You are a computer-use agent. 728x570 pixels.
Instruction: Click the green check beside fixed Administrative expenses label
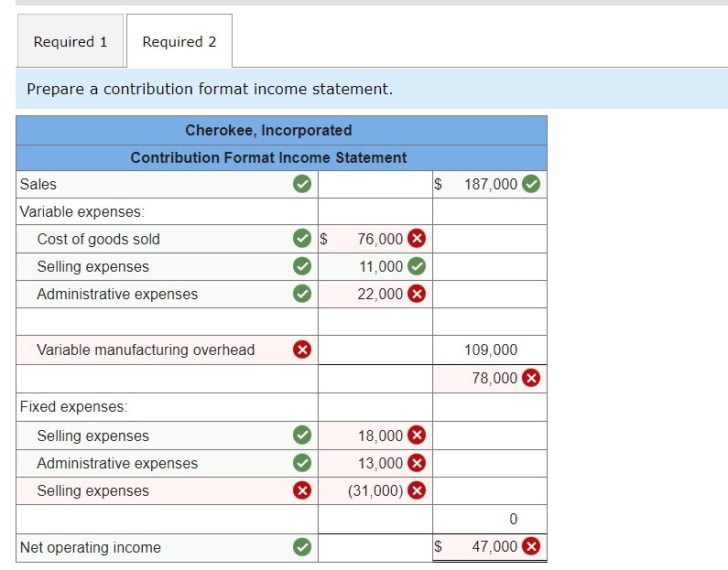[302, 462]
